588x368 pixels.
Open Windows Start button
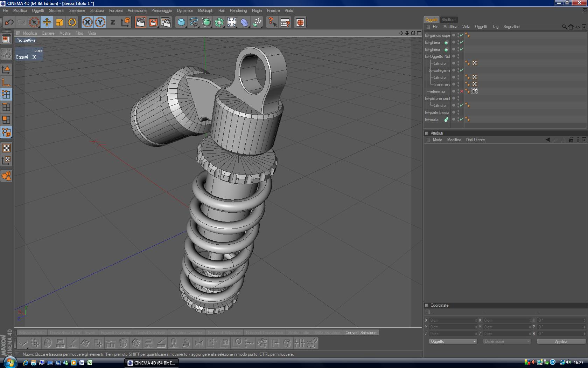tap(10, 362)
